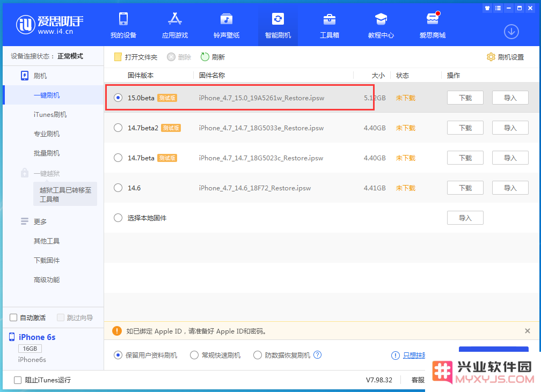The height and width of the screenshot is (392, 541).
Task: Click the info icon beside 只想抹 link
Action: click(x=396, y=356)
